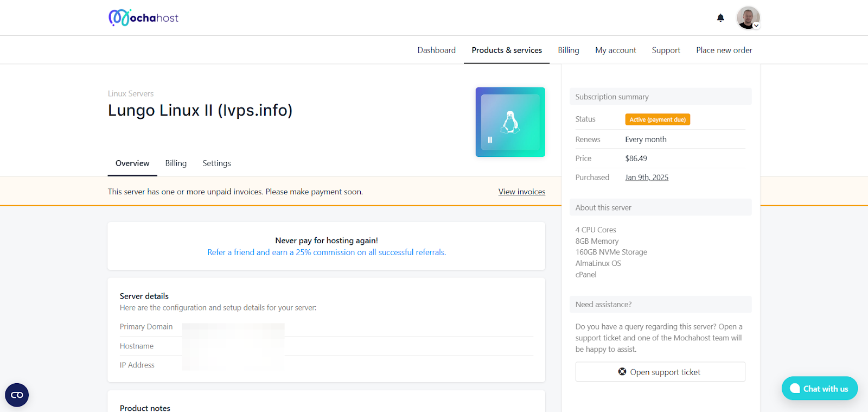Open Products & services menu item

[507, 50]
